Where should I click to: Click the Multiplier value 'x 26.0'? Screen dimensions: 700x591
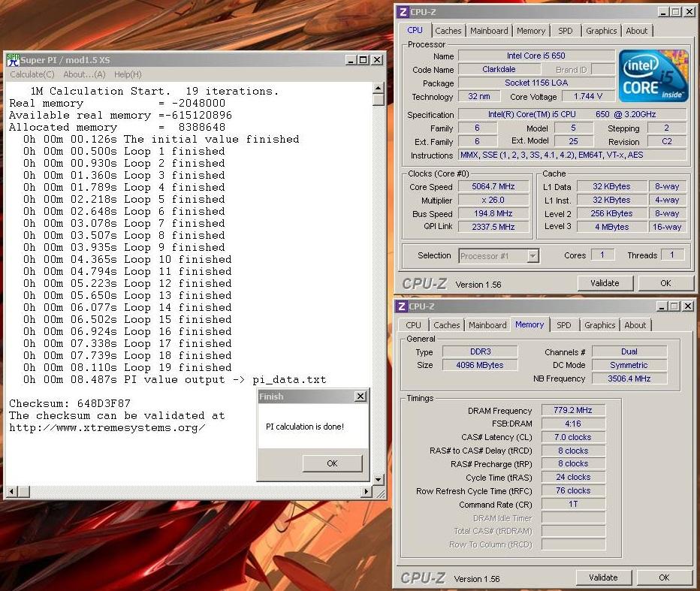coord(493,200)
